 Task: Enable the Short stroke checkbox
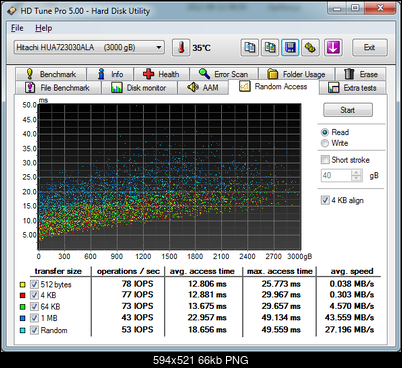[325, 160]
